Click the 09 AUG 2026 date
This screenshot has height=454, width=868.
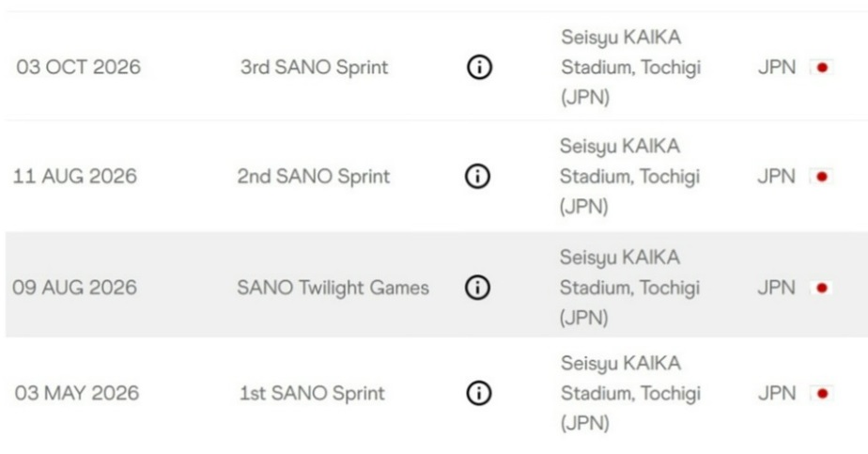74,288
